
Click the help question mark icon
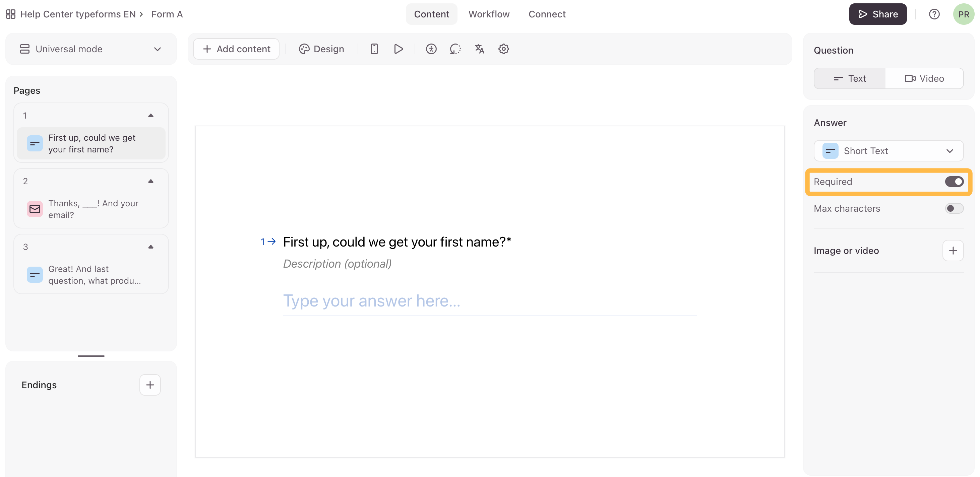pyautogui.click(x=934, y=14)
